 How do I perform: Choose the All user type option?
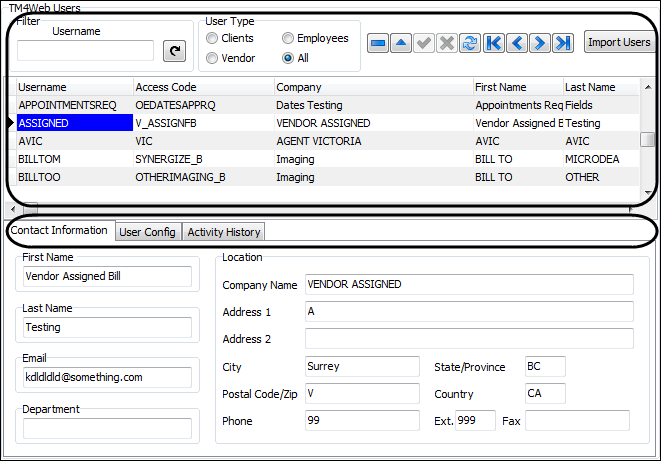(x=288, y=59)
